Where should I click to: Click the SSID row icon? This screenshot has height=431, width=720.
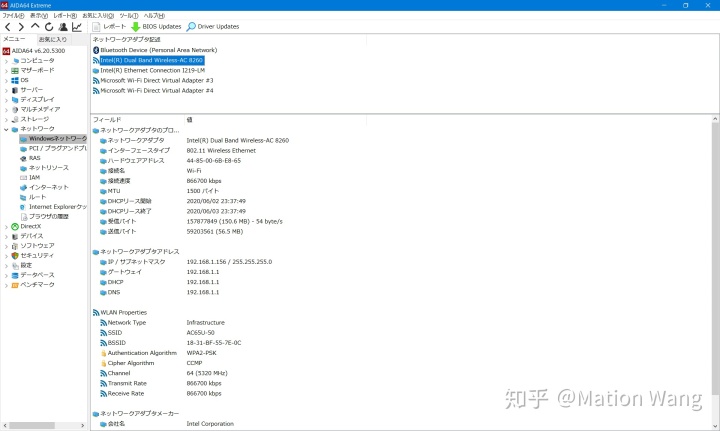[103, 333]
